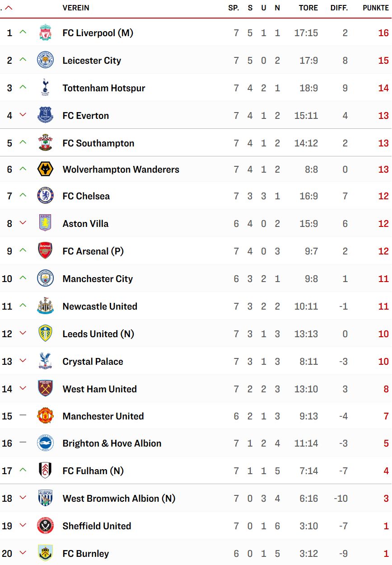Click the Aston Villa AVFC badge
The height and width of the screenshot is (565, 392).
coord(45,223)
